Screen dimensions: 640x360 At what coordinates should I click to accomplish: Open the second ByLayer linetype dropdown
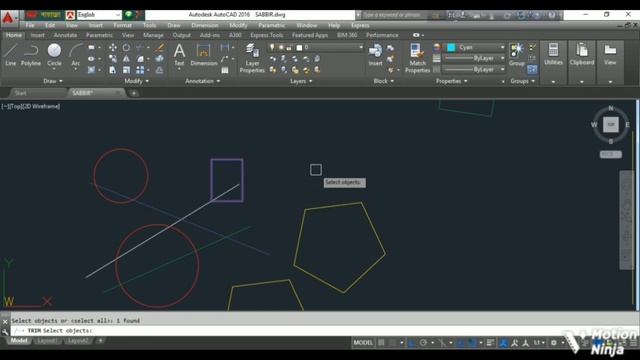coord(473,69)
